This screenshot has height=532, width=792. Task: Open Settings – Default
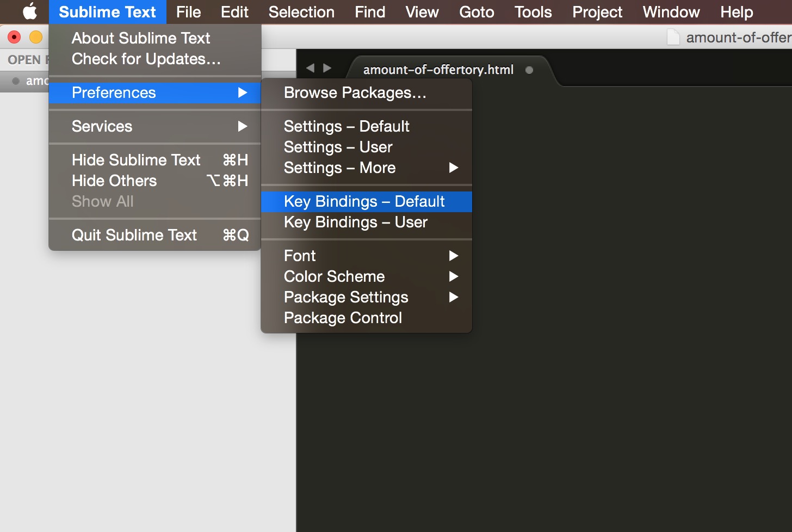tap(367, 126)
